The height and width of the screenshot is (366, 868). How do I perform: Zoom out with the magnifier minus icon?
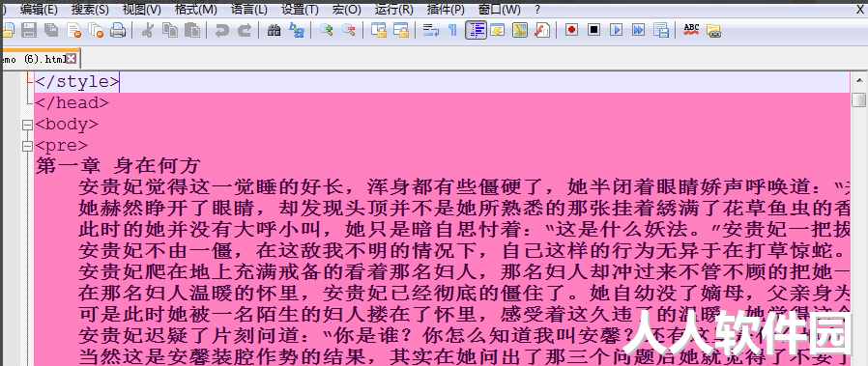tap(349, 30)
